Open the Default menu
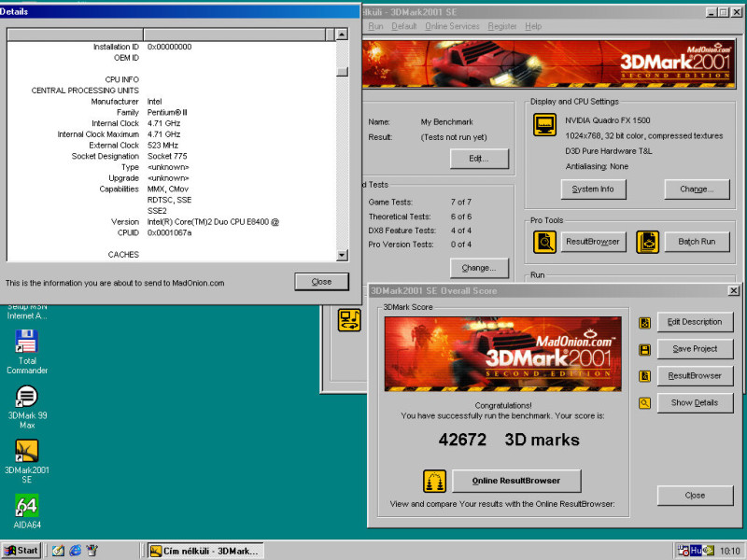Screen dimensions: 747x560 point(404,26)
